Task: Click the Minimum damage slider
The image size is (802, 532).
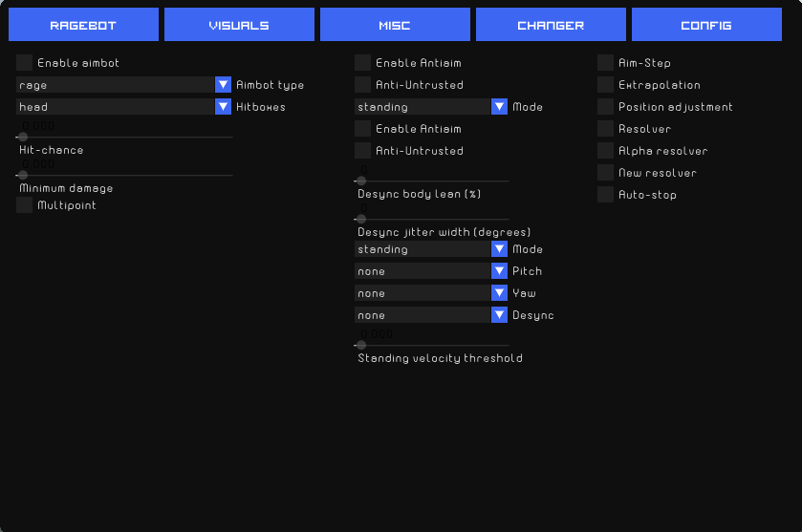Action: (x=23, y=176)
